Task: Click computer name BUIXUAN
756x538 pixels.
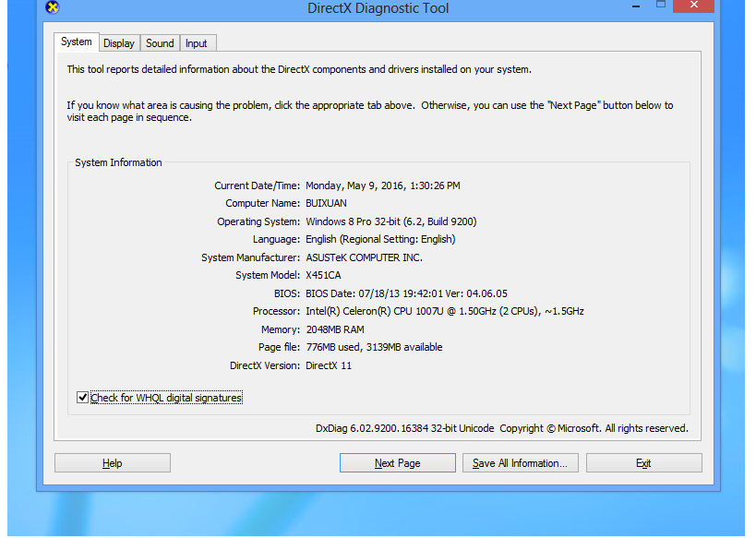Action: point(326,203)
